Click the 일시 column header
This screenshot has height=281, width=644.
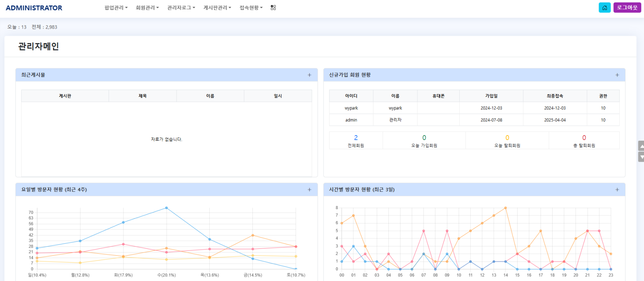coord(278,96)
